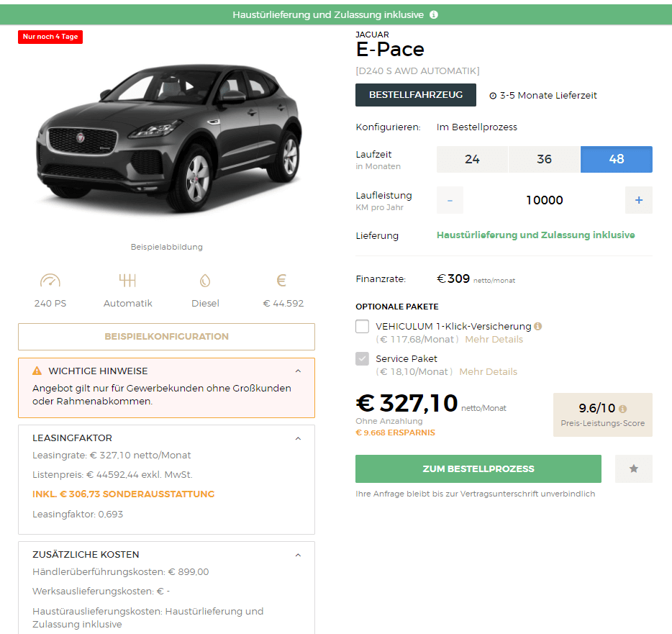The image size is (672, 634).
Task: Add offer to favorites with star icon
Action: pyautogui.click(x=633, y=468)
